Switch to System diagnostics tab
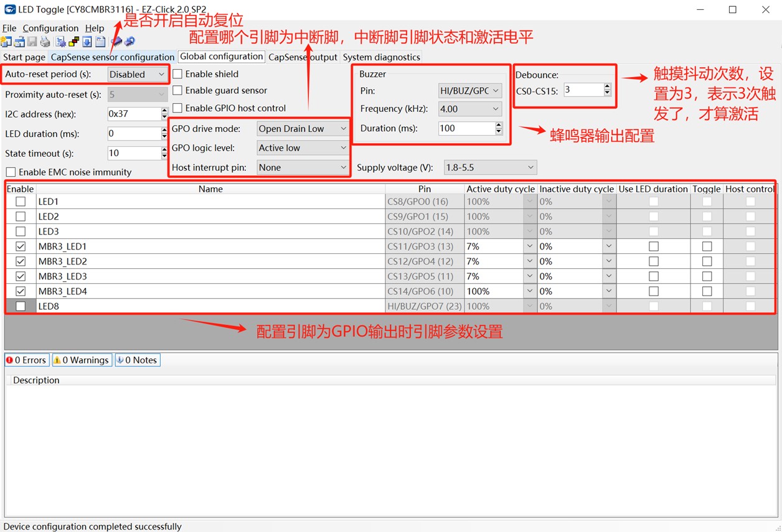The height and width of the screenshot is (532, 782). point(382,57)
